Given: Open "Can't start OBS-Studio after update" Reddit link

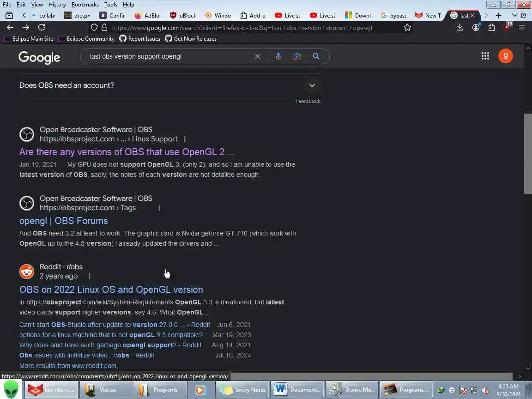Looking at the screenshot, I should (x=115, y=325).
